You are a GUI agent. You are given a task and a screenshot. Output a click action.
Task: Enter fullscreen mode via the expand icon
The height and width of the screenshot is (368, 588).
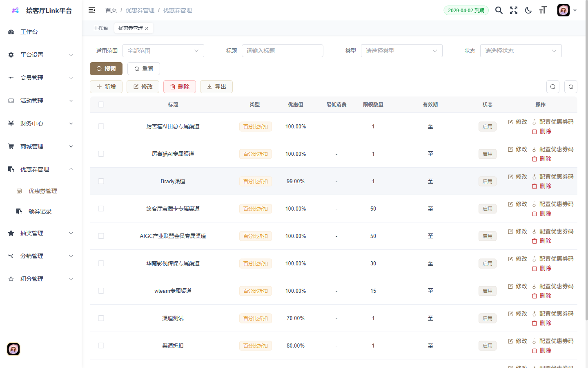pos(513,10)
